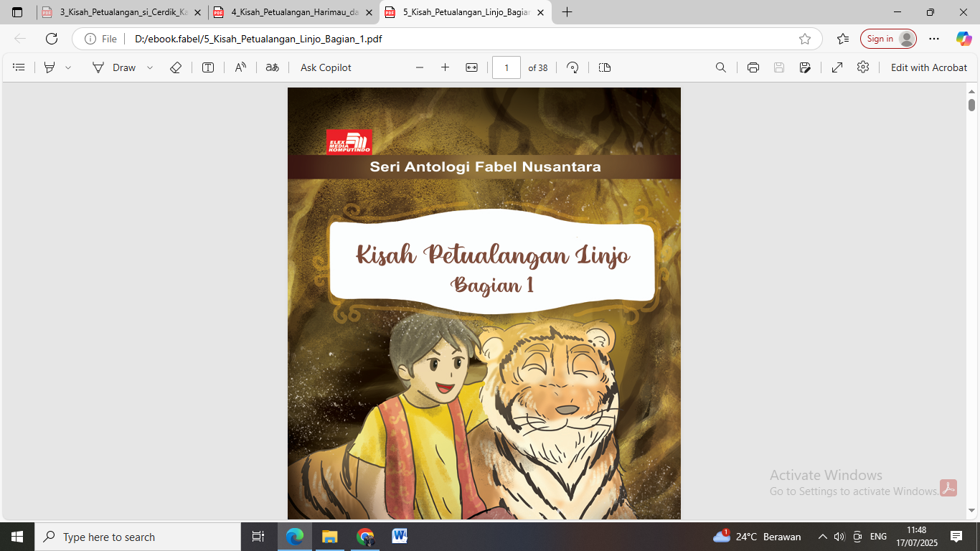The image size is (980, 551).
Task: Click the Sign in button
Action: coord(888,39)
